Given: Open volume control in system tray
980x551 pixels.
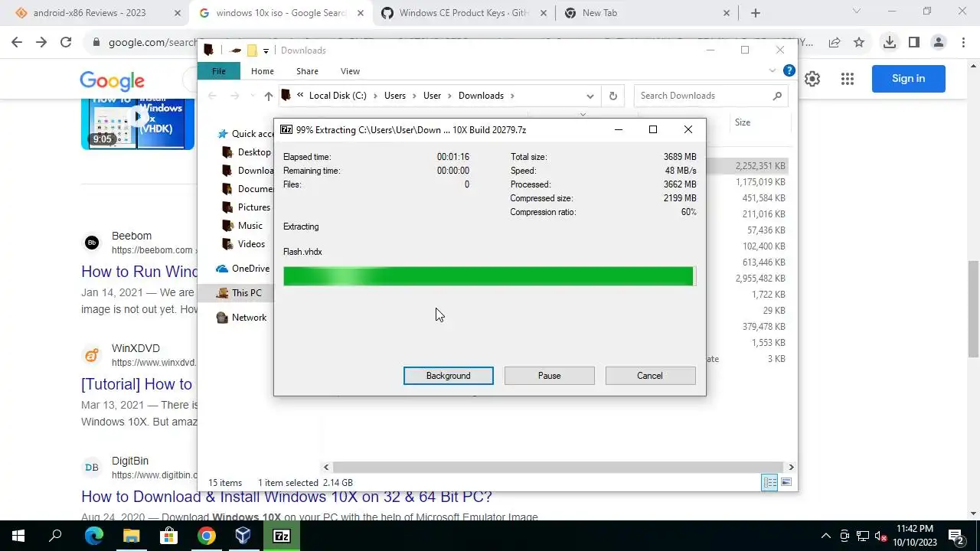Looking at the screenshot, I should (x=880, y=536).
